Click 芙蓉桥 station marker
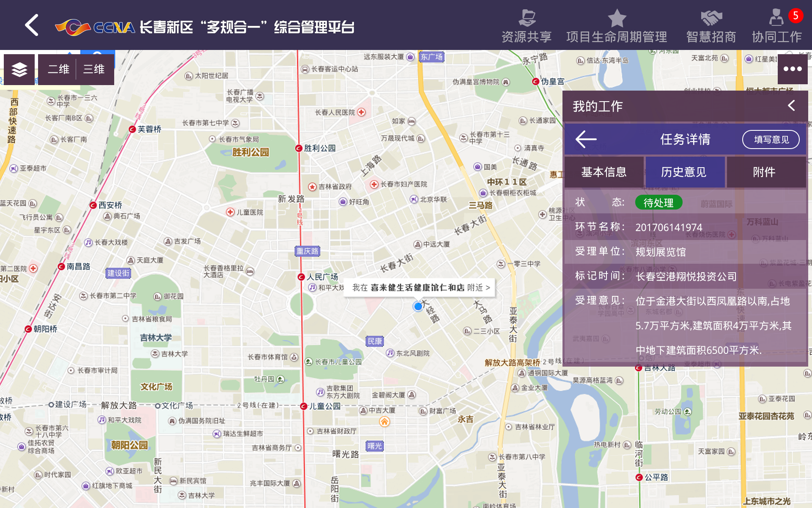 pyautogui.click(x=132, y=129)
